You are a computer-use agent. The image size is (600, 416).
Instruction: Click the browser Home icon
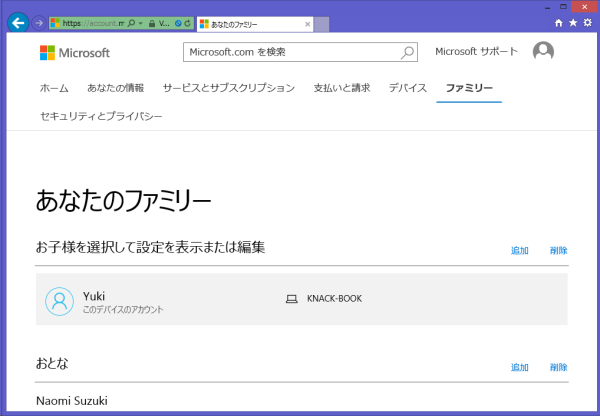tap(559, 23)
